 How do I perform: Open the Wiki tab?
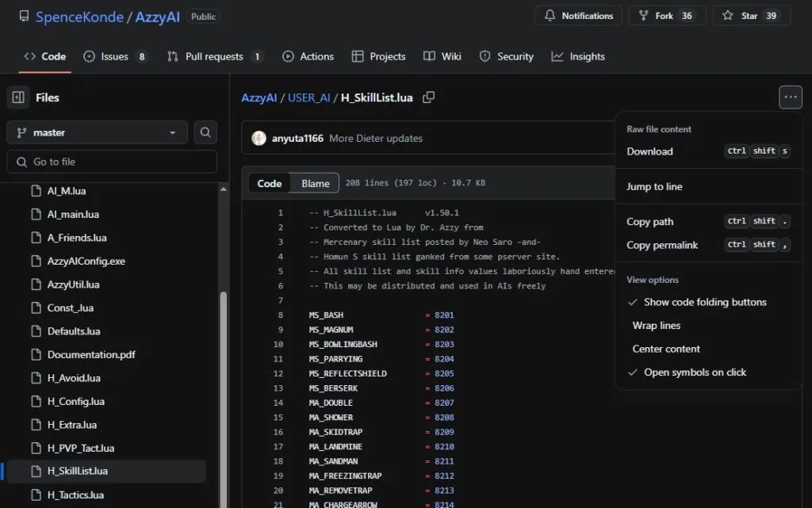tap(442, 56)
